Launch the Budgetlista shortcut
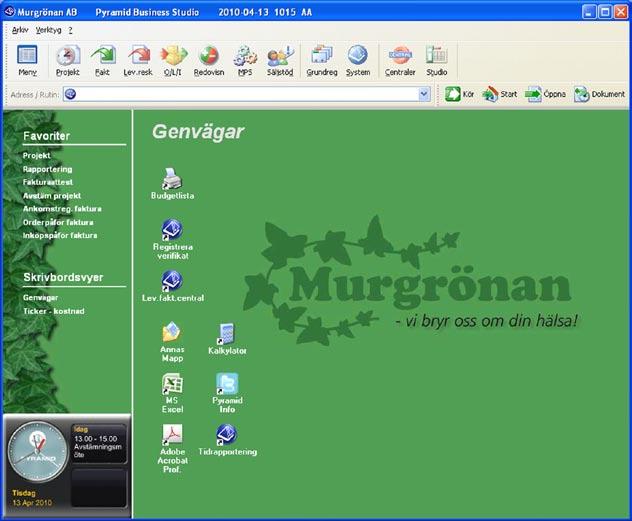The image size is (632, 521). (x=173, y=183)
